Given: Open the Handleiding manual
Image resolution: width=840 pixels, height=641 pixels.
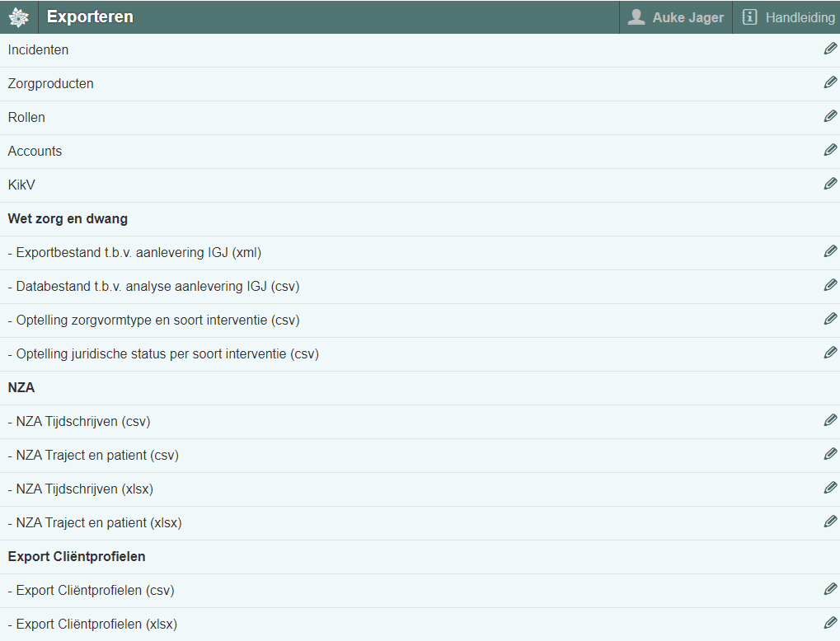Looking at the screenshot, I should point(787,17).
